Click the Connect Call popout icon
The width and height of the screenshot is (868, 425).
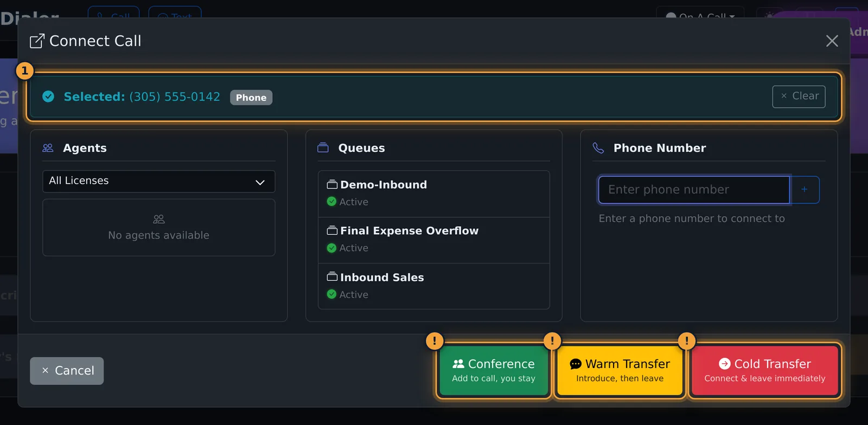37,41
